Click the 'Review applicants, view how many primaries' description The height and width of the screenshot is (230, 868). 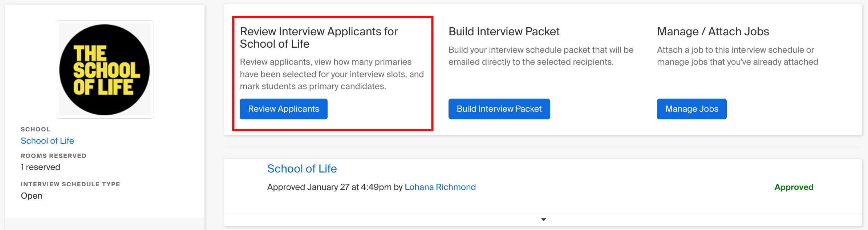click(332, 74)
